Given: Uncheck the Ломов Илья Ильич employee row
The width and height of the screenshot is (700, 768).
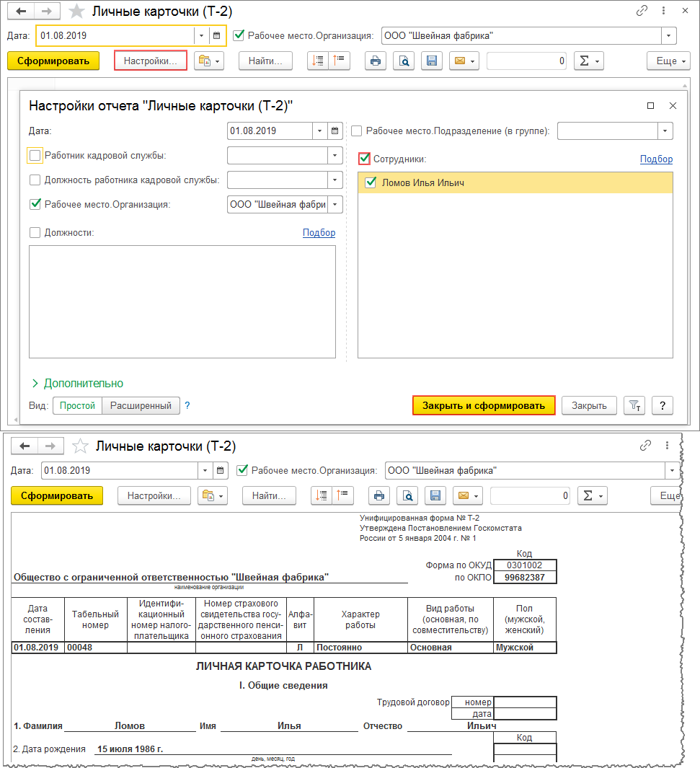Looking at the screenshot, I should pos(371,182).
